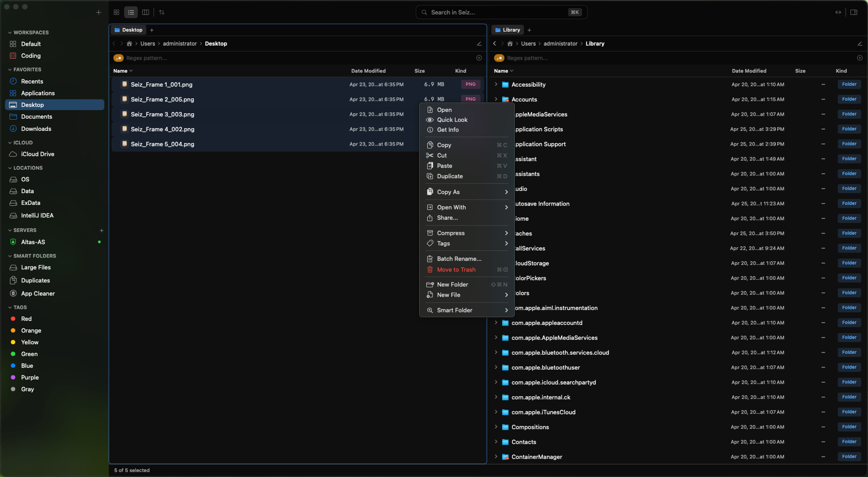
Task: Switch to column view layout
Action: [145, 12]
